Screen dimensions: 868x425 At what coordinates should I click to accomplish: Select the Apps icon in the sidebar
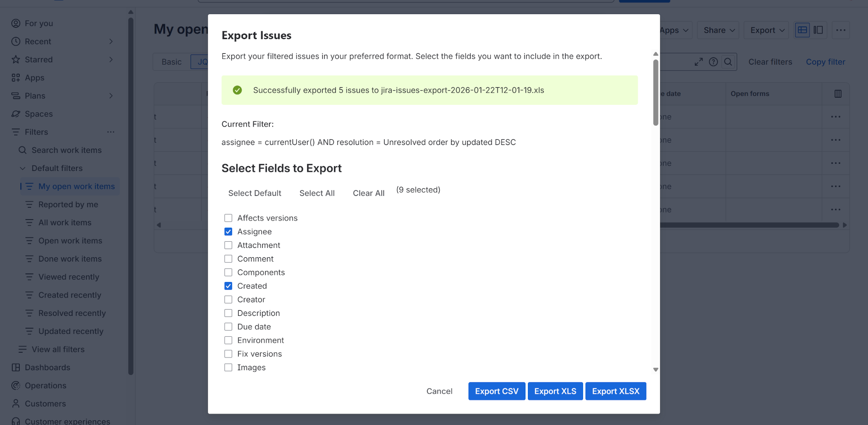[16, 77]
